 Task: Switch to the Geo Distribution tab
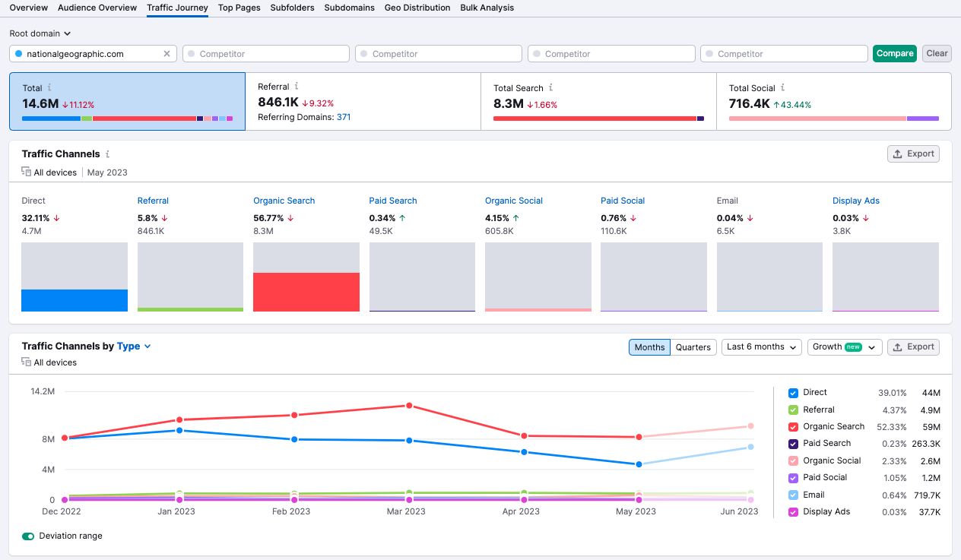pyautogui.click(x=417, y=8)
